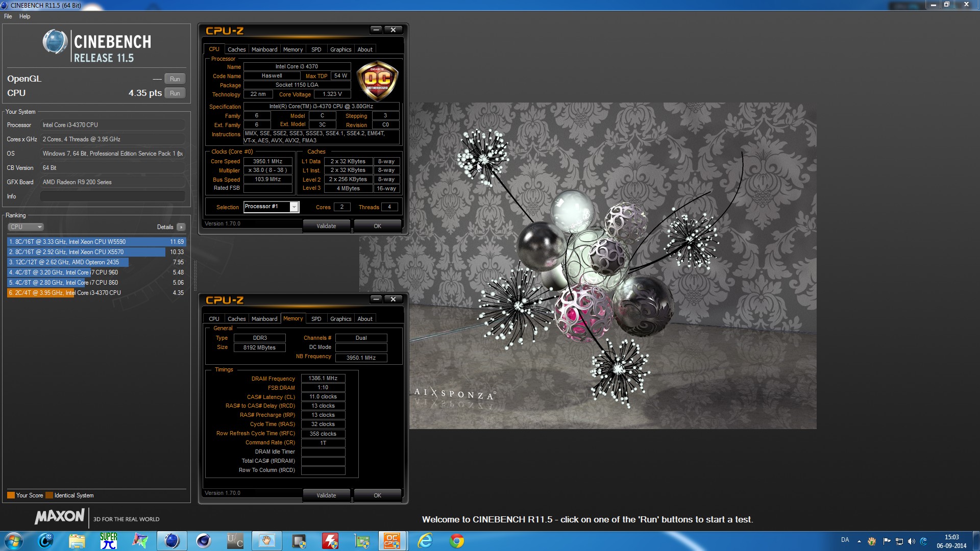This screenshot has height=551, width=980.
Task: Select Core i7 960 ranking entry
Action: coord(96,272)
